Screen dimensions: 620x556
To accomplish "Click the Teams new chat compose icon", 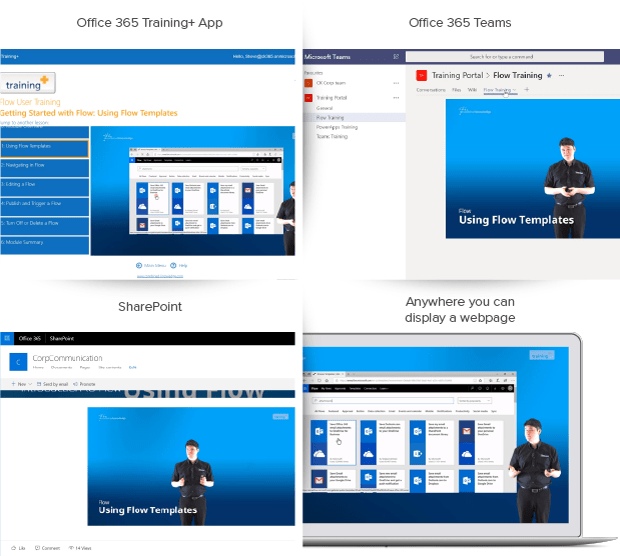I will pyautogui.click(x=396, y=57).
